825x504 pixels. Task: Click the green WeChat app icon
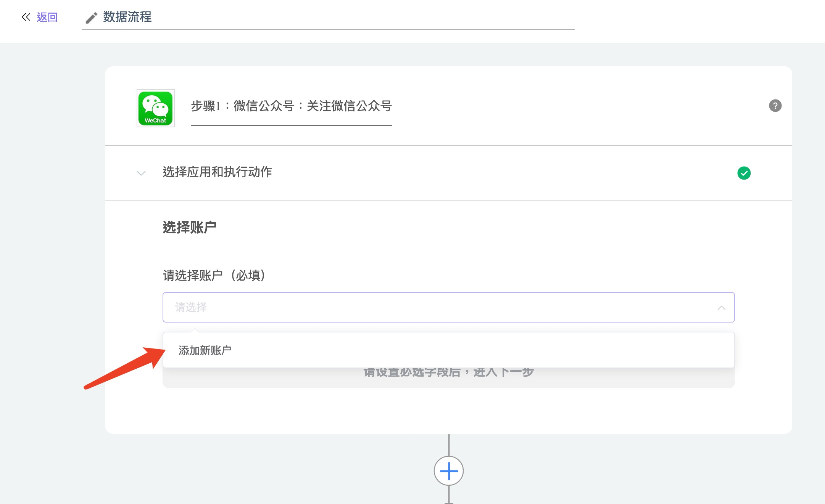tap(156, 108)
